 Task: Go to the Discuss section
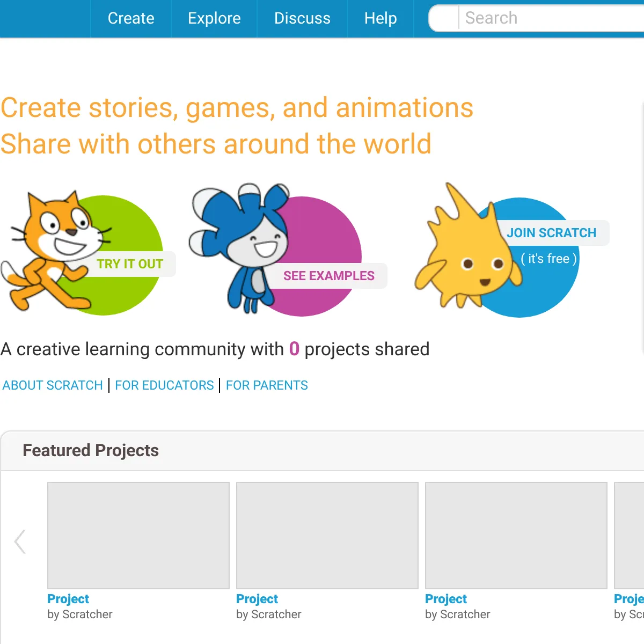point(302,18)
